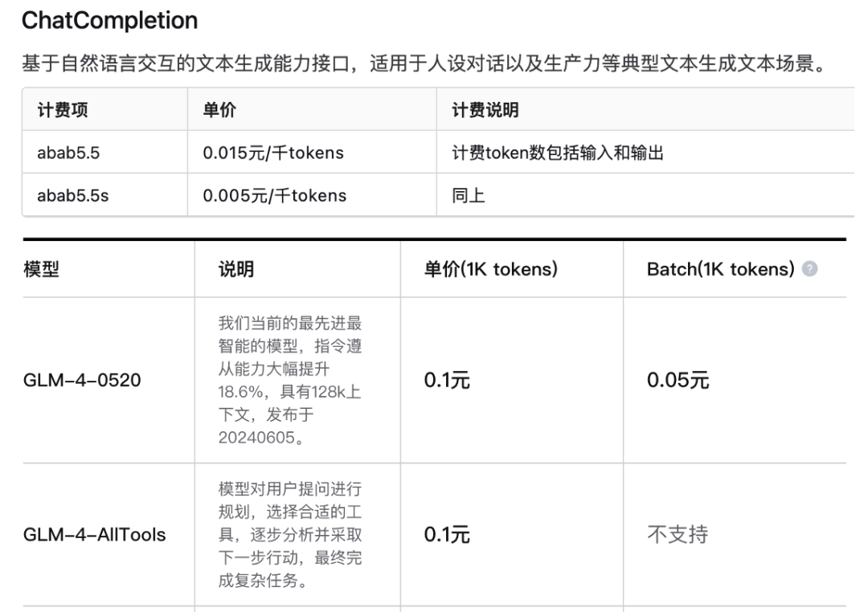The width and height of the screenshot is (868, 612).
Task: Click the Batch(1K tokens) header text
Action: [720, 270]
